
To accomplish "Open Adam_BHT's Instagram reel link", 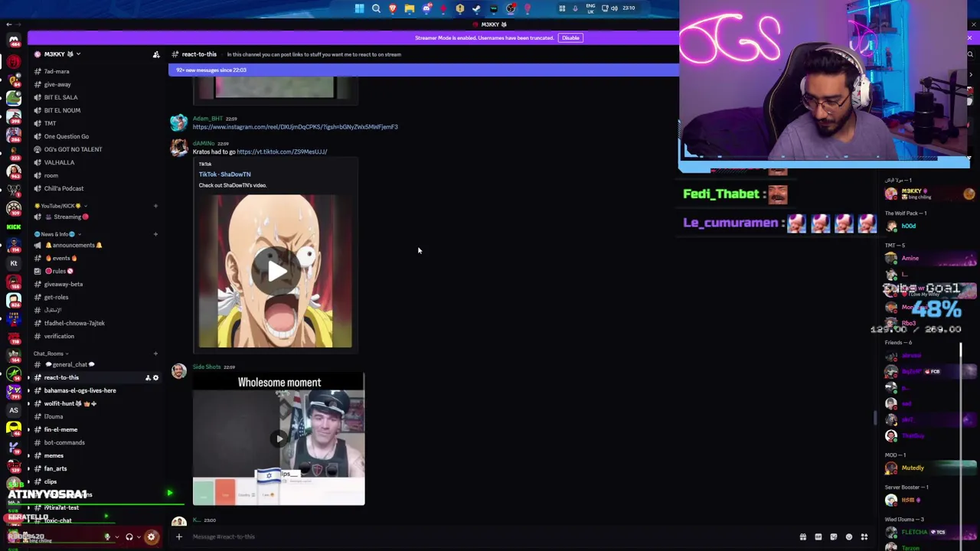I will click(x=295, y=127).
